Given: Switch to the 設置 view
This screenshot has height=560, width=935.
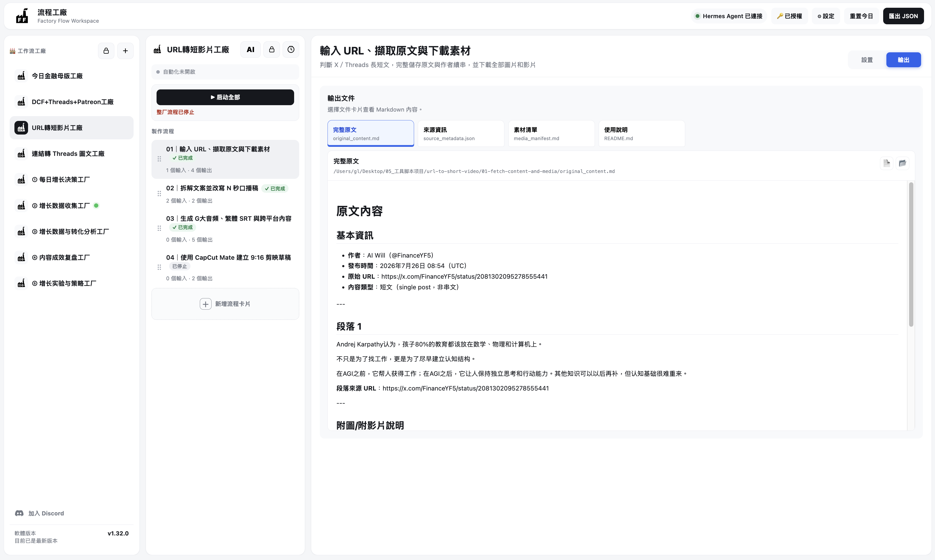Looking at the screenshot, I should 867,60.
